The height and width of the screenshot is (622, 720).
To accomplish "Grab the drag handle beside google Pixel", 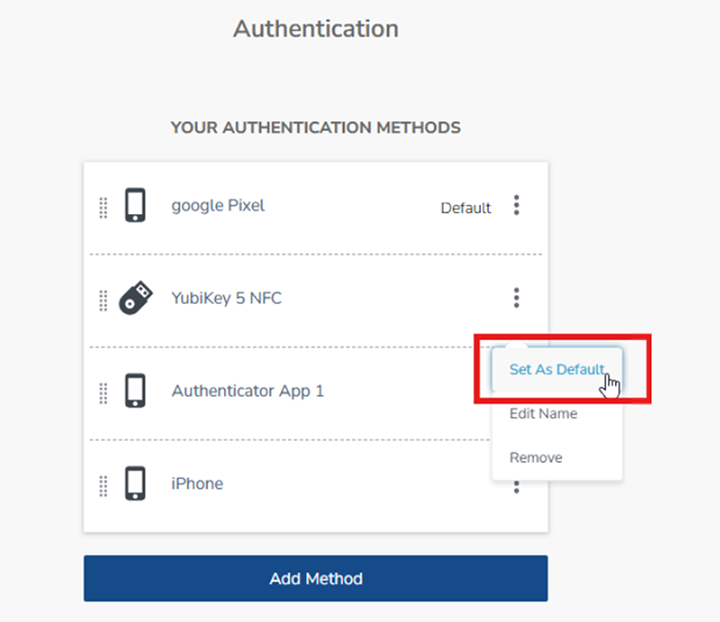I will coord(102,207).
